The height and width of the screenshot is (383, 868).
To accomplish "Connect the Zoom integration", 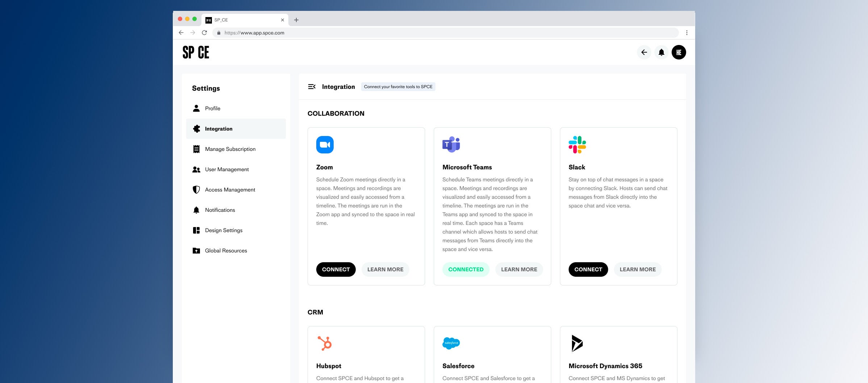I will pos(336,269).
